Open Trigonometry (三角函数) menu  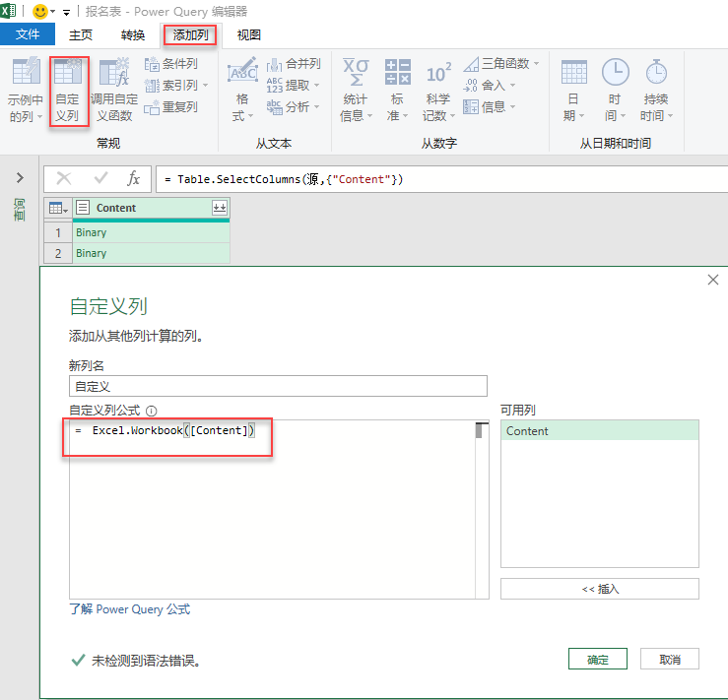click(501, 64)
